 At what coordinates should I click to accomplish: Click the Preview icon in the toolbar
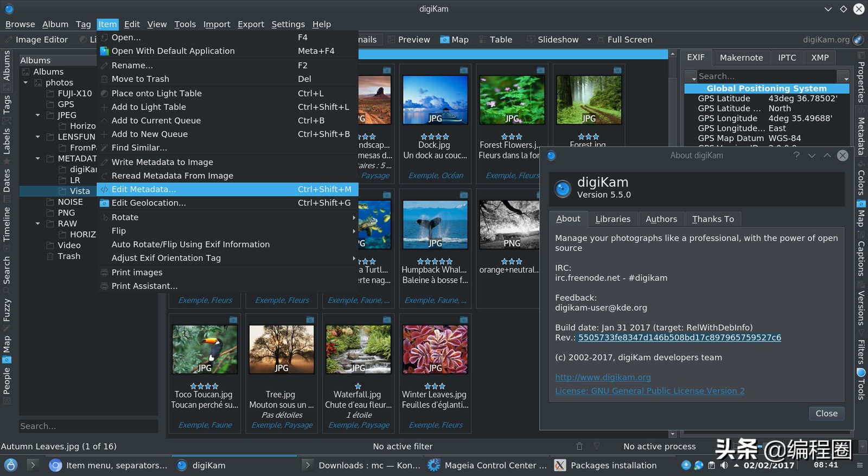point(391,40)
